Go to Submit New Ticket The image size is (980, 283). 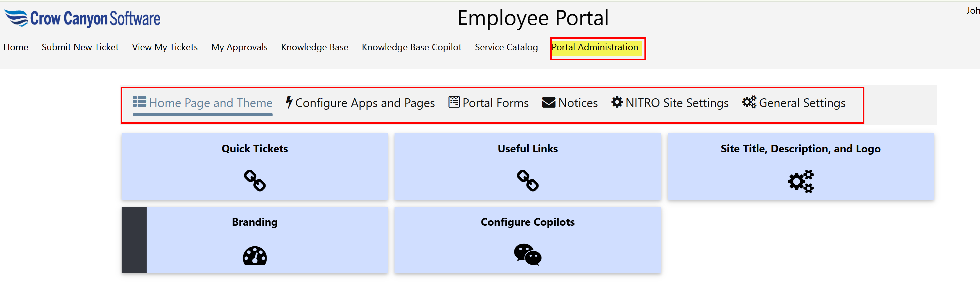click(80, 47)
